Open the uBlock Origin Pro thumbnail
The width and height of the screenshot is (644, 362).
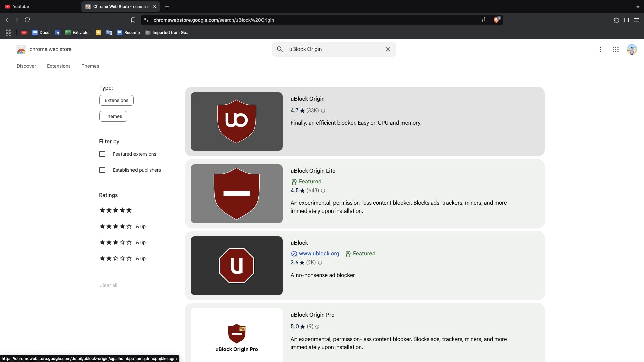(236, 335)
